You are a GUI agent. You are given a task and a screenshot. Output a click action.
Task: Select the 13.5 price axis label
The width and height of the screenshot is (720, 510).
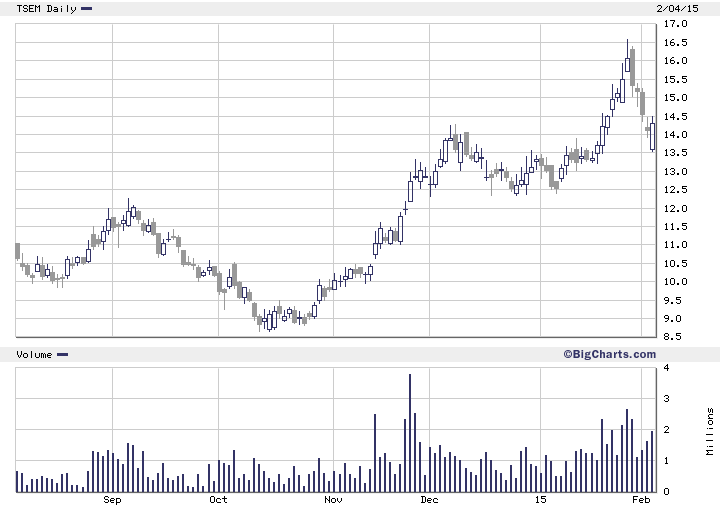click(675, 152)
